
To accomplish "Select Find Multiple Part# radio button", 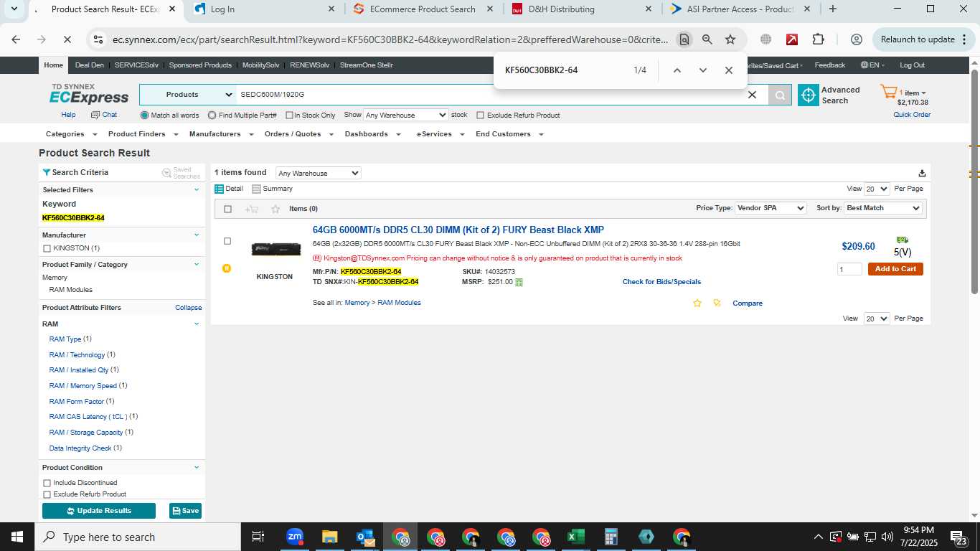I will tap(212, 115).
